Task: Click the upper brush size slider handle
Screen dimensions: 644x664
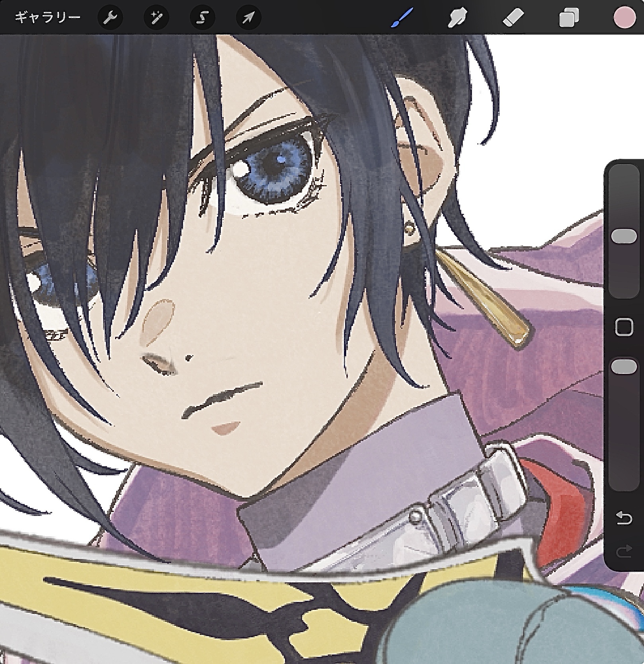Action: click(x=624, y=236)
